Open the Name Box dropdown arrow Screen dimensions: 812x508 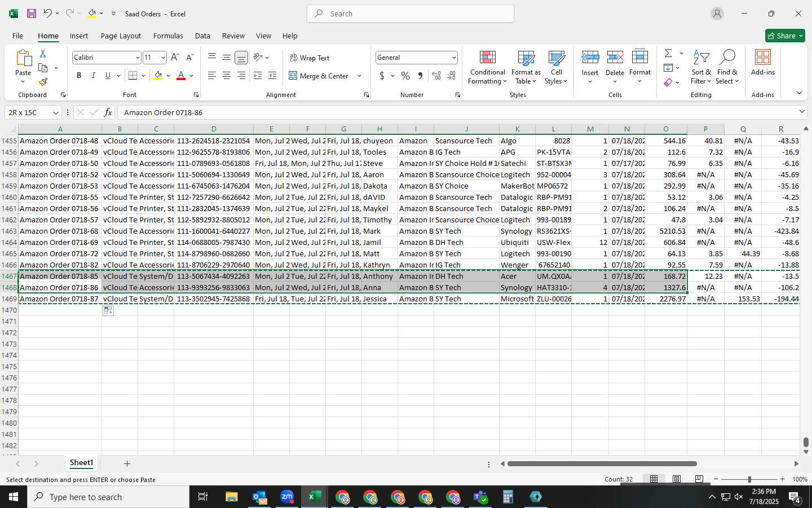55,112
